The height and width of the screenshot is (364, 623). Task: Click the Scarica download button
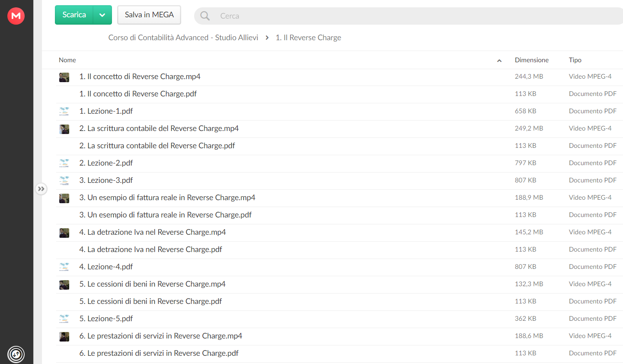point(74,15)
